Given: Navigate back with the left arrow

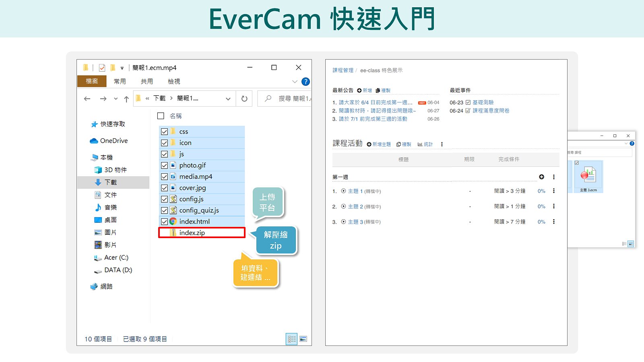Looking at the screenshot, I should click(x=87, y=99).
